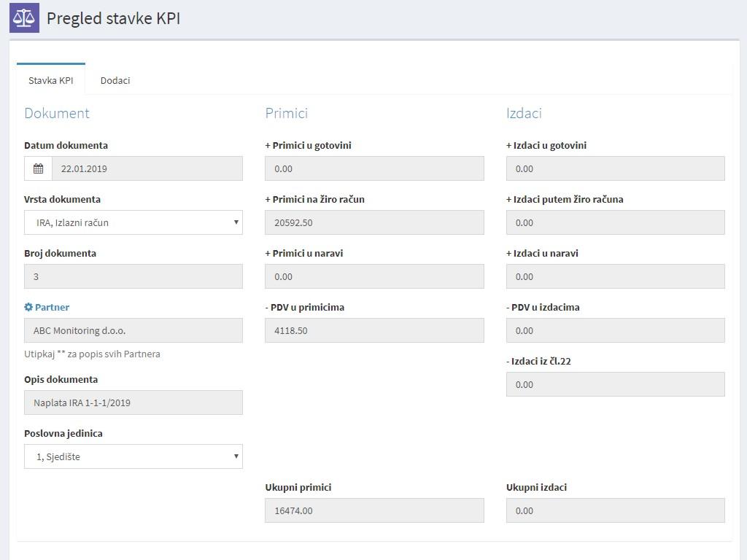Select the Izdaci u naravi field
Screen dimensions: 747x560
[x=616, y=276]
